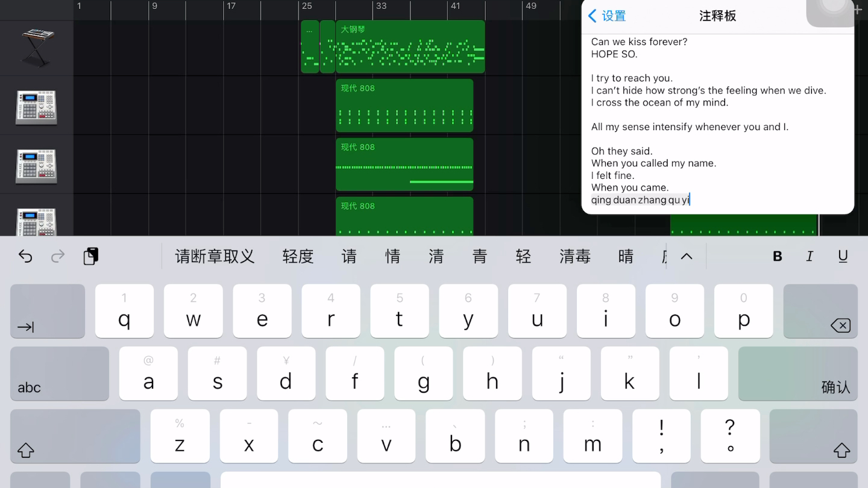This screenshot has width=868, height=488.
Task: Tap bar 9 on timeline ruler
Action: [x=154, y=6]
